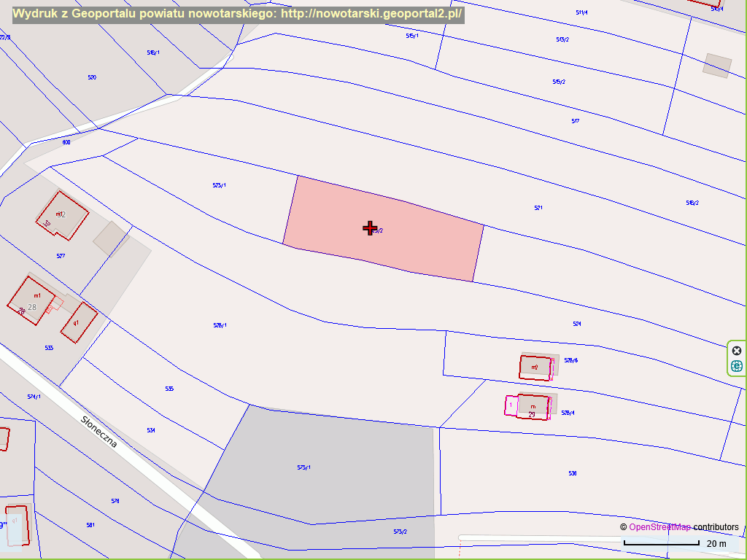Click the X close icon on right edge

tap(736, 351)
